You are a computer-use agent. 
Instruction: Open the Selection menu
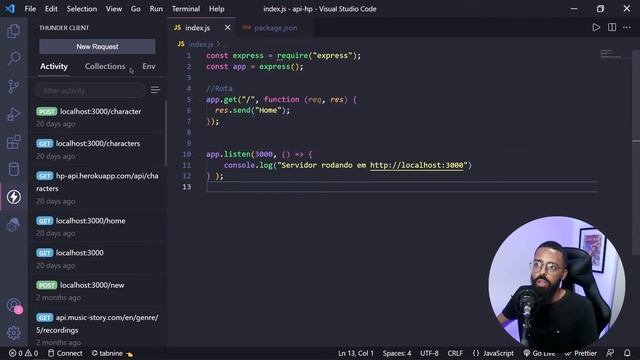82,9
